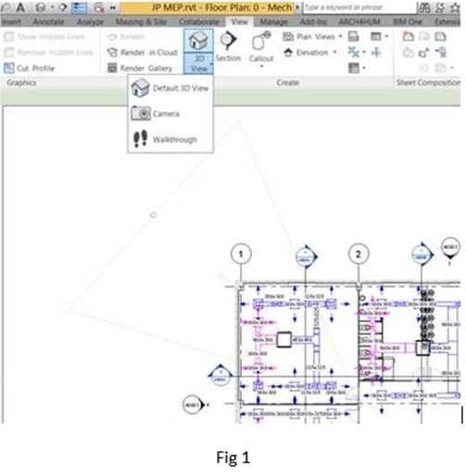Screen dimensions: 466x476
Task: Activate the Section tool in Create panel
Action: coord(228,46)
